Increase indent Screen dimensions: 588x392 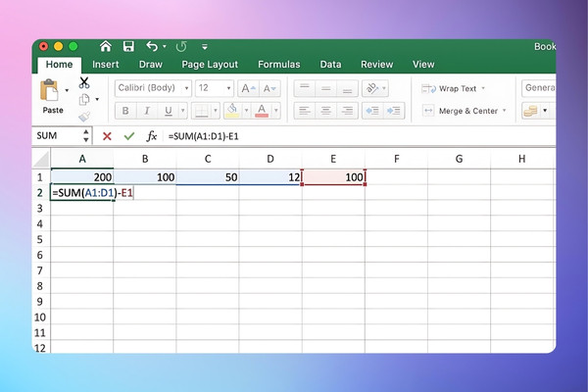coord(394,111)
